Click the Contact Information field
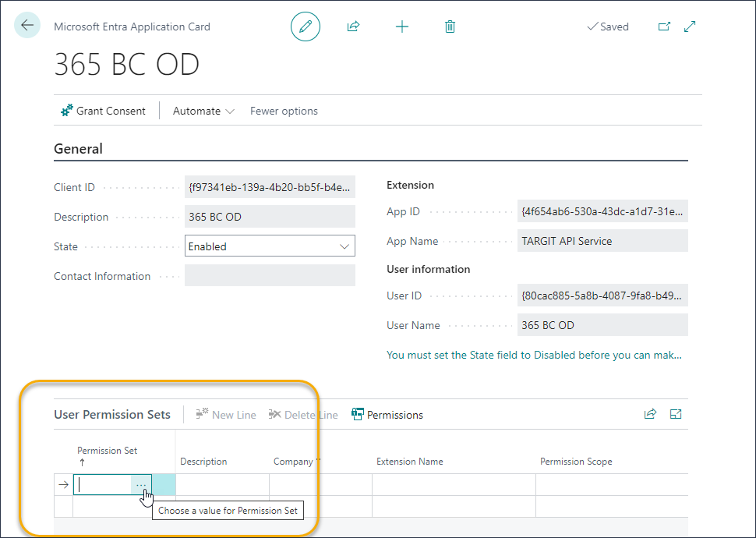The image size is (756, 538). click(270, 275)
